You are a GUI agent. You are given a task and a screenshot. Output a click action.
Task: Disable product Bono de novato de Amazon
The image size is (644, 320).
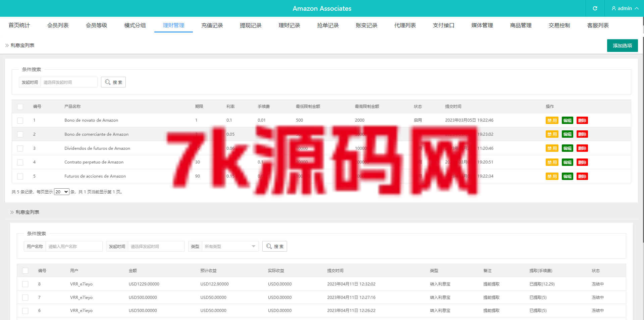click(552, 120)
